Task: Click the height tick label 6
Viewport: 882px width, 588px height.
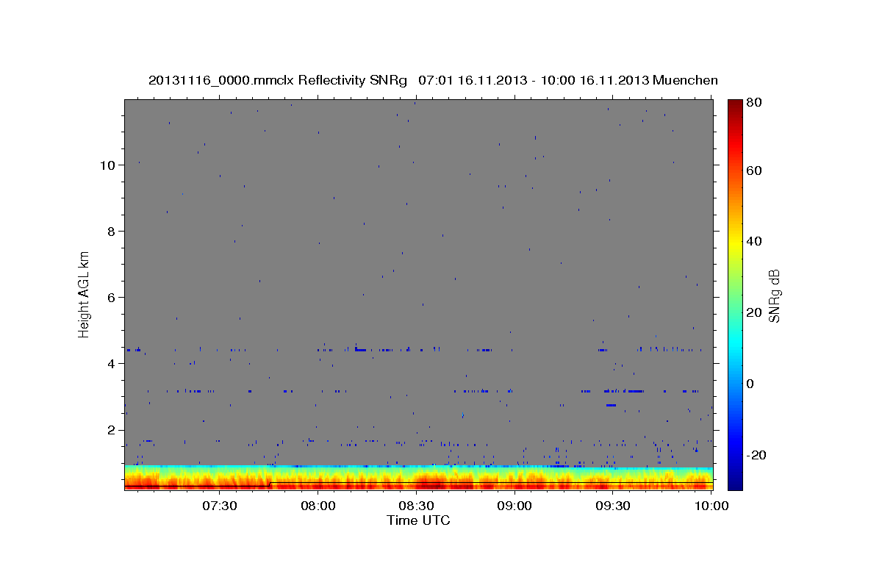Action: click(x=112, y=297)
